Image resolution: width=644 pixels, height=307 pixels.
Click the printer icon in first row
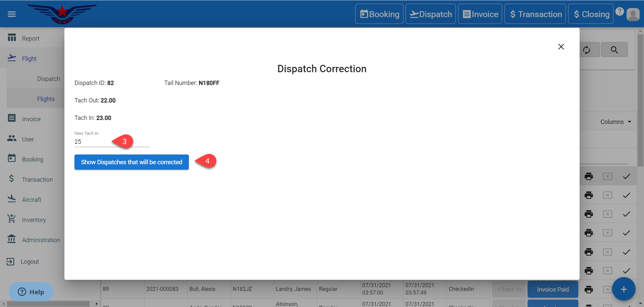tap(589, 177)
